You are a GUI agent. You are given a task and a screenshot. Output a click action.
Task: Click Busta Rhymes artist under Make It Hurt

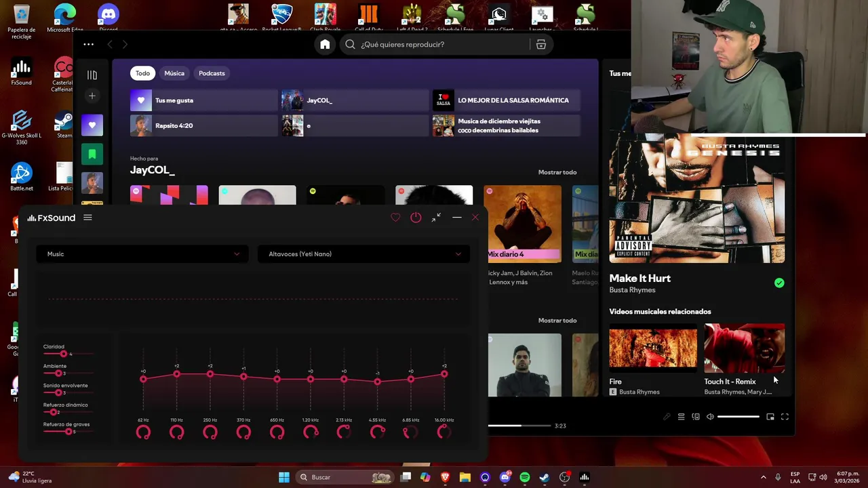tap(632, 290)
